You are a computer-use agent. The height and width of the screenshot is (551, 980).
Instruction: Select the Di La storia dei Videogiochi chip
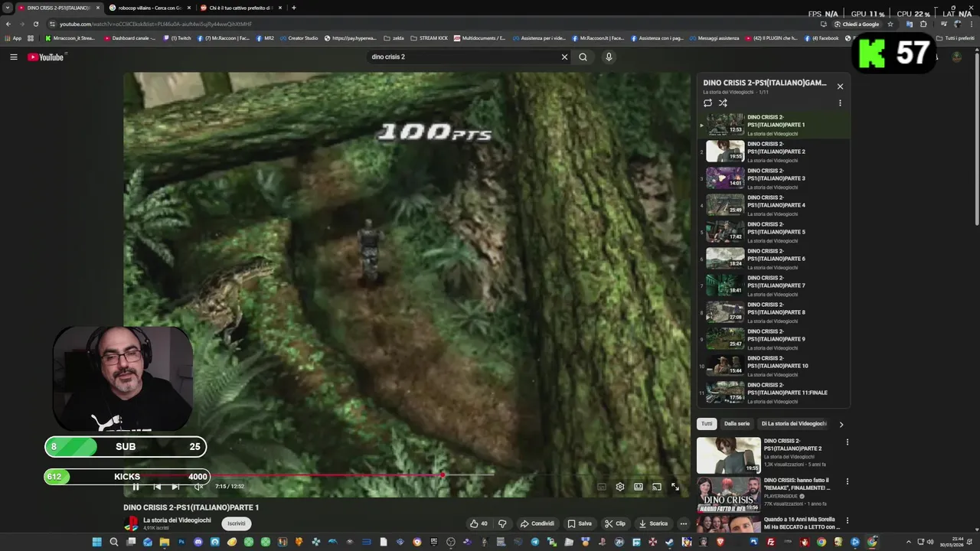pyautogui.click(x=794, y=423)
